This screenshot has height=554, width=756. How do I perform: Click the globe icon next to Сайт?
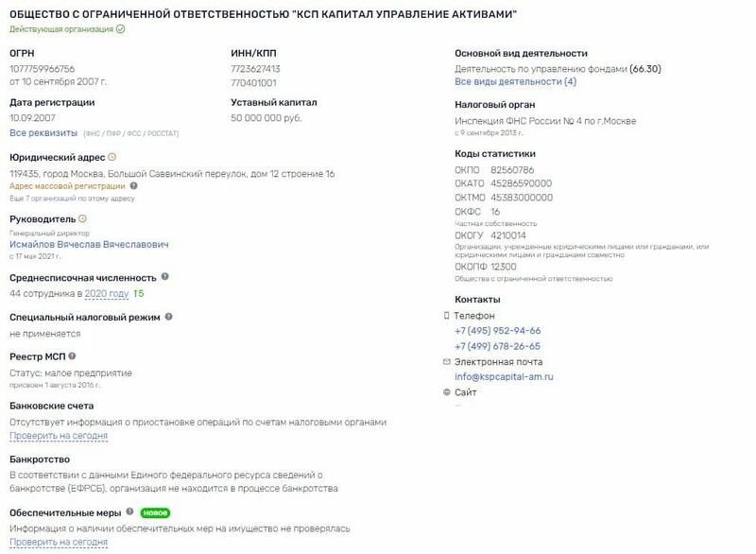click(446, 392)
